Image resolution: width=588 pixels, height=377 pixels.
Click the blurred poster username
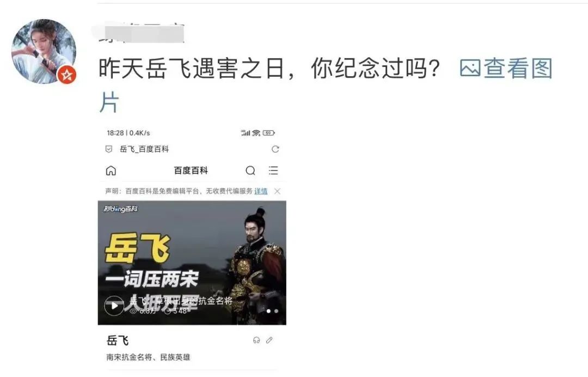tap(142, 33)
